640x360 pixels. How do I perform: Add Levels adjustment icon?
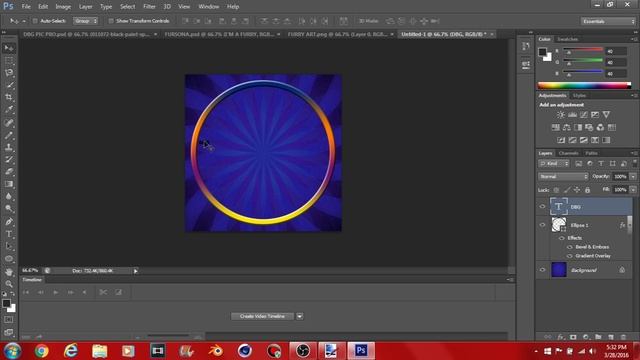click(572, 115)
